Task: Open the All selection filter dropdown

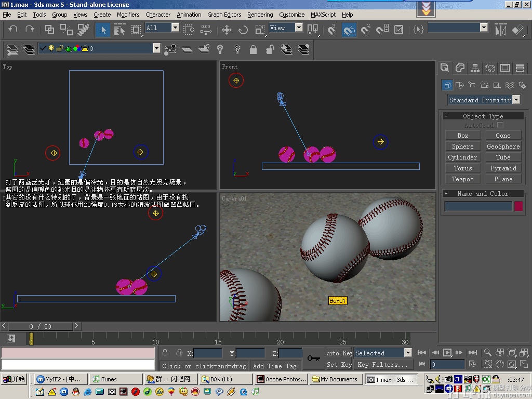Action: (175, 28)
